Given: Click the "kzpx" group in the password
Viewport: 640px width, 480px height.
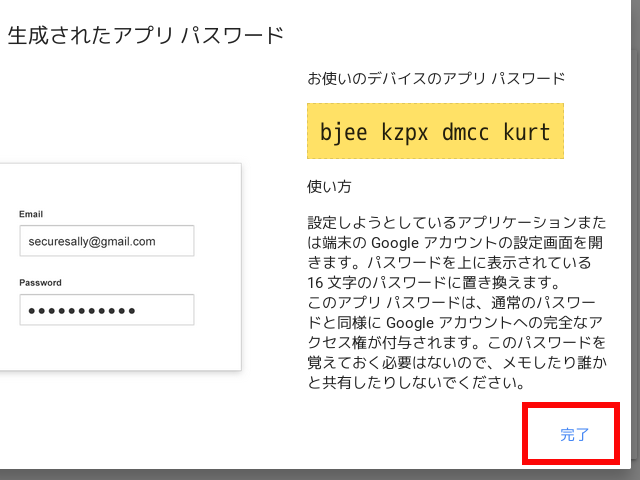Looking at the screenshot, I should click(x=404, y=133).
